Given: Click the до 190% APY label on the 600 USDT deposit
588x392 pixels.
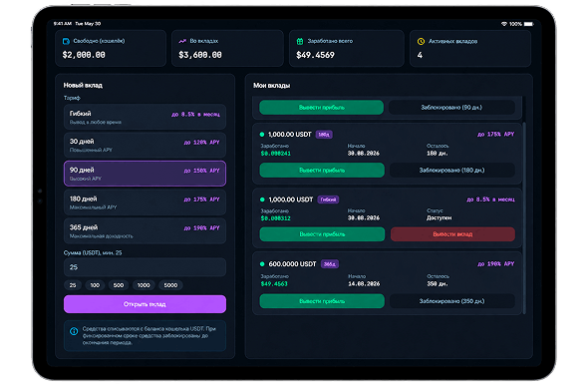Looking at the screenshot, I should pyautogui.click(x=495, y=264).
